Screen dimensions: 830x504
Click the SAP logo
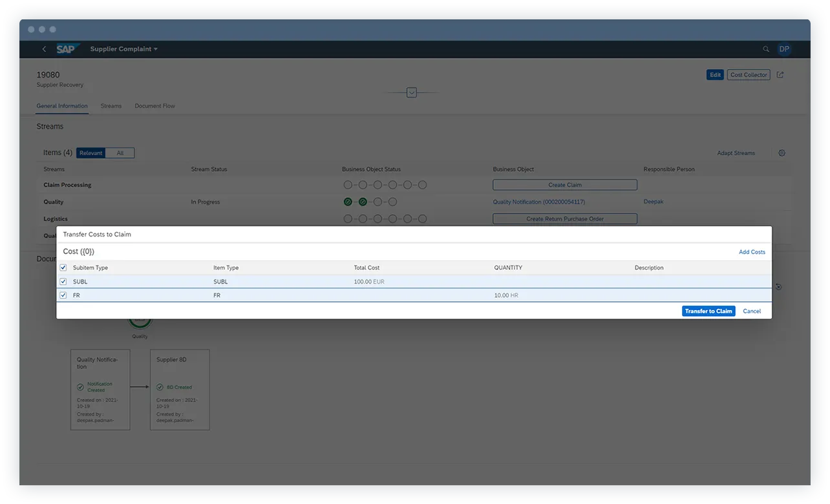click(67, 49)
